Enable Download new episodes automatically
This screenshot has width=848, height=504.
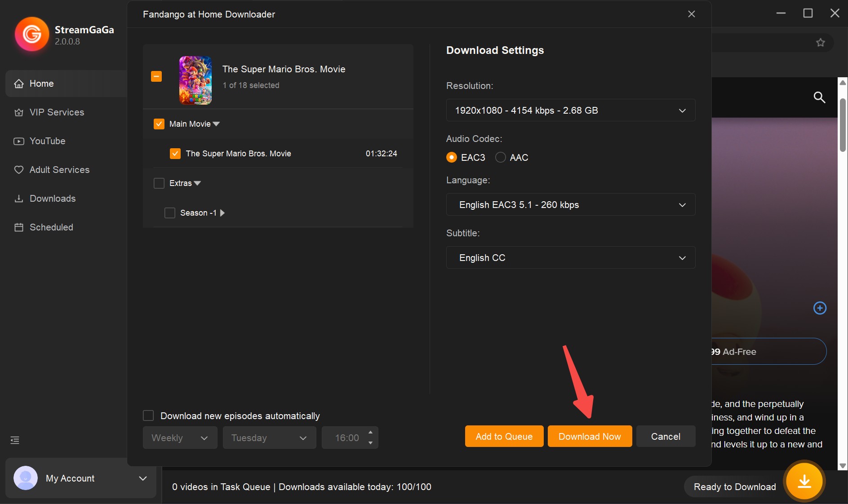pyautogui.click(x=148, y=416)
